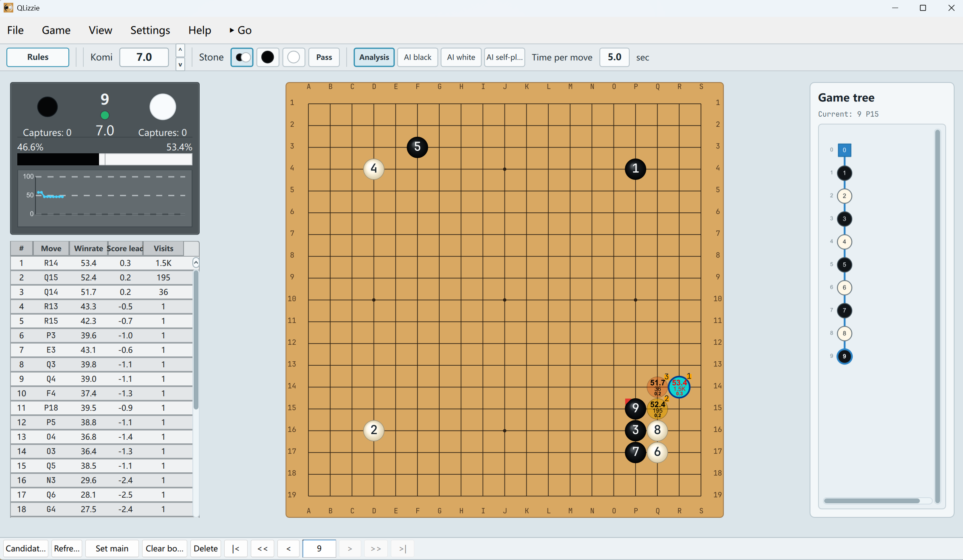Jump to the first move
The image size is (963, 560).
(x=236, y=549)
